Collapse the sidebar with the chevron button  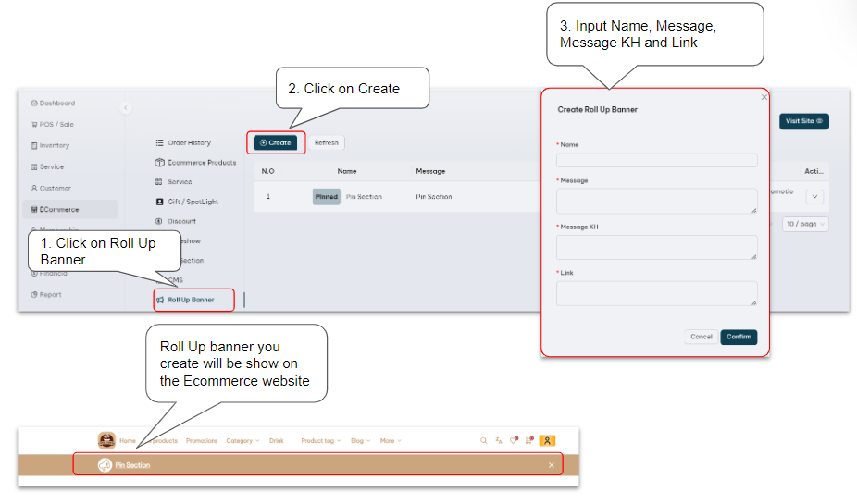(x=126, y=108)
